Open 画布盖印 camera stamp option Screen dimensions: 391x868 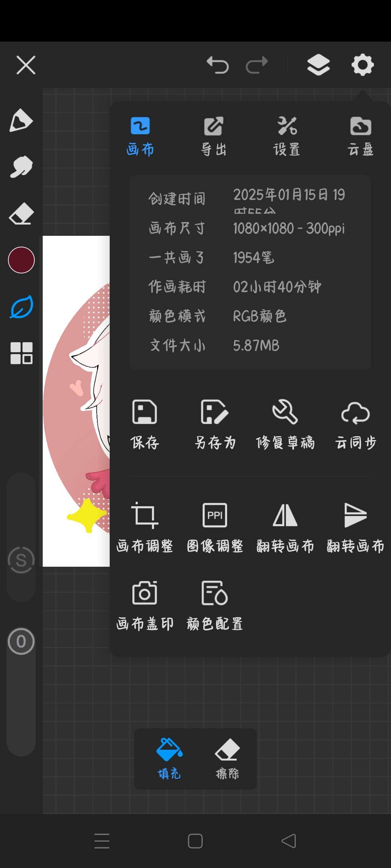tap(144, 605)
